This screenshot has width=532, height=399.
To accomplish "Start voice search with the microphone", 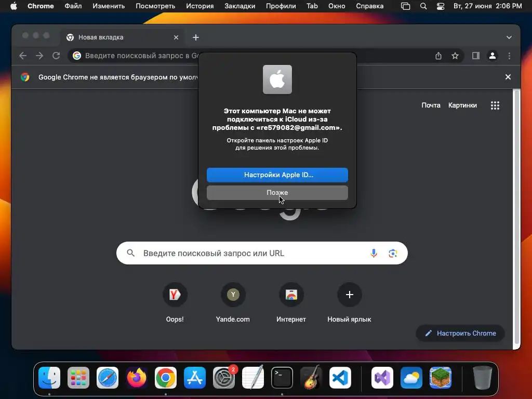I will click(374, 253).
